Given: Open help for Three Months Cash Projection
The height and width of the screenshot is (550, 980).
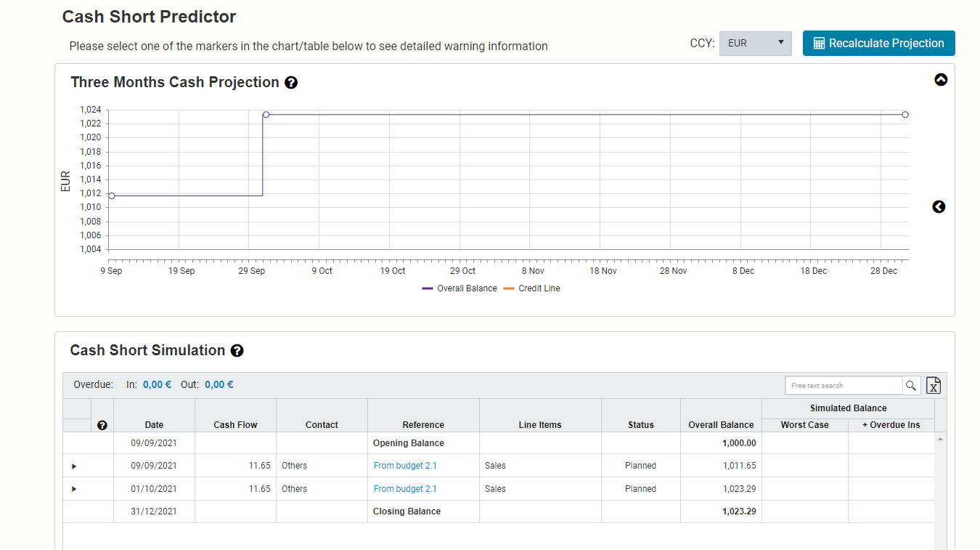Looking at the screenshot, I should (291, 83).
